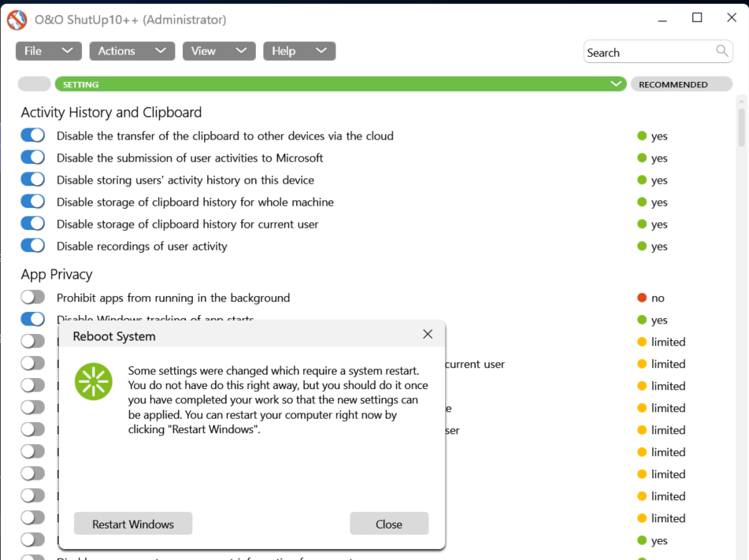Click the red status dot beside 'no'
The image size is (749, 560).
pos(642,298)
